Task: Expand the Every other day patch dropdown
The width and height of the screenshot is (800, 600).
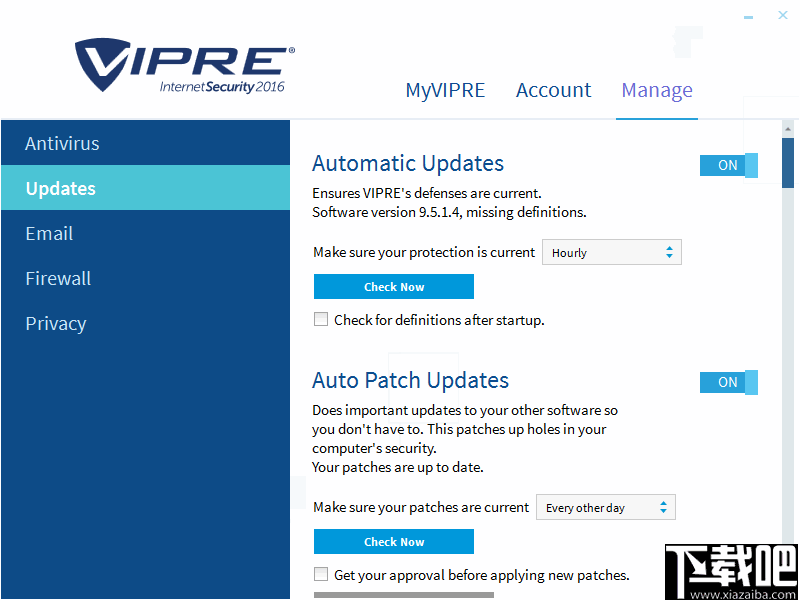Action: 605,507
